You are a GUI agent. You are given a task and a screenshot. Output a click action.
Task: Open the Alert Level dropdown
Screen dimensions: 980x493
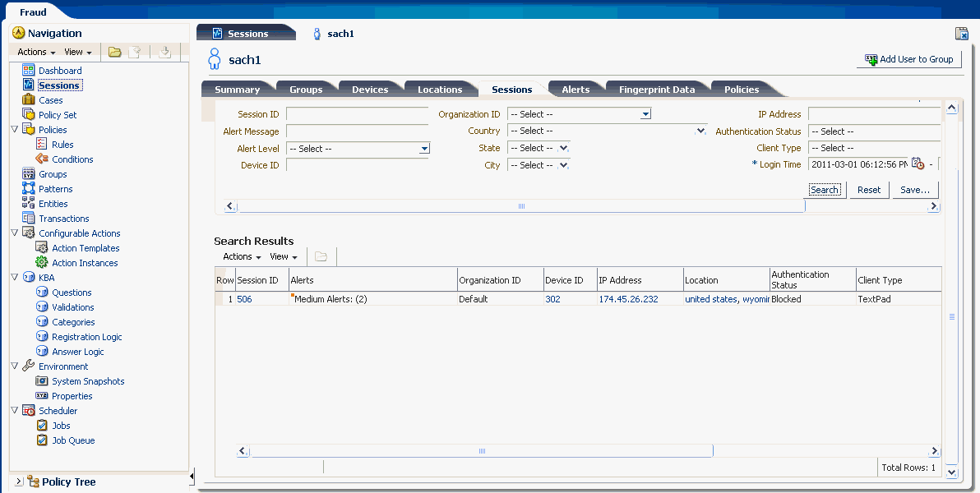click(424, 149)
